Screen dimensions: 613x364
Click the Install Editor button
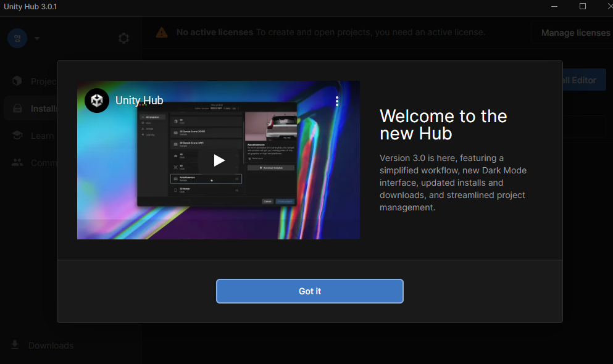click(584, 80)
